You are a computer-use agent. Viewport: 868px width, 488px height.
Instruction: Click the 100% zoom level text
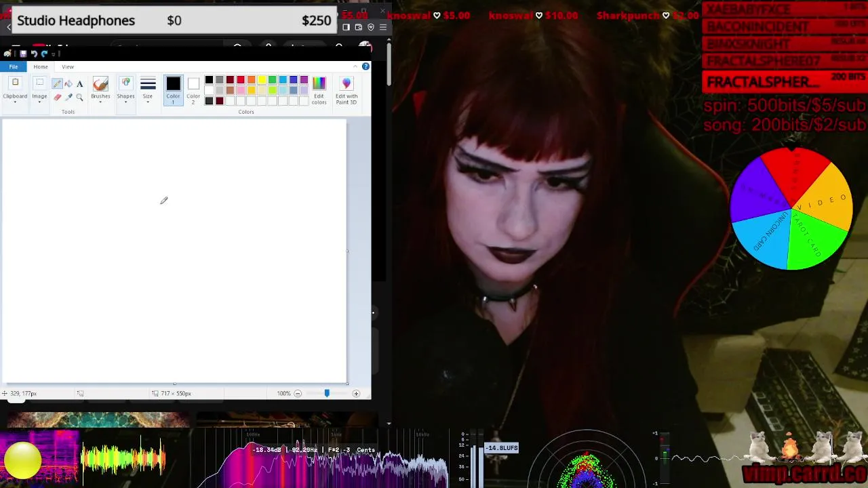tap(283, 393)
